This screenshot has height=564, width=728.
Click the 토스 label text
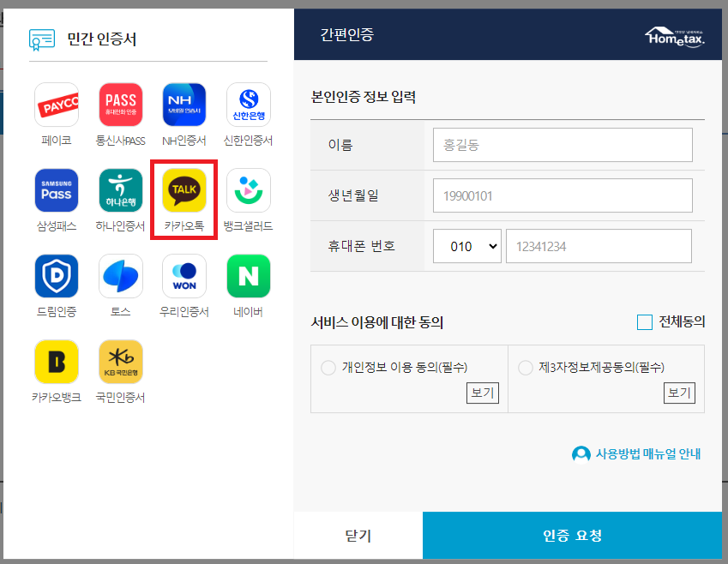(x=120, y=312)
